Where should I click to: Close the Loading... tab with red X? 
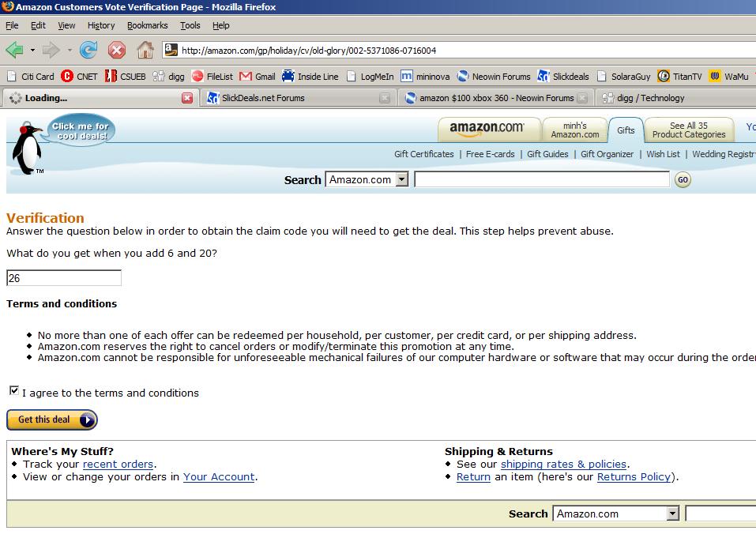point(187,98)
